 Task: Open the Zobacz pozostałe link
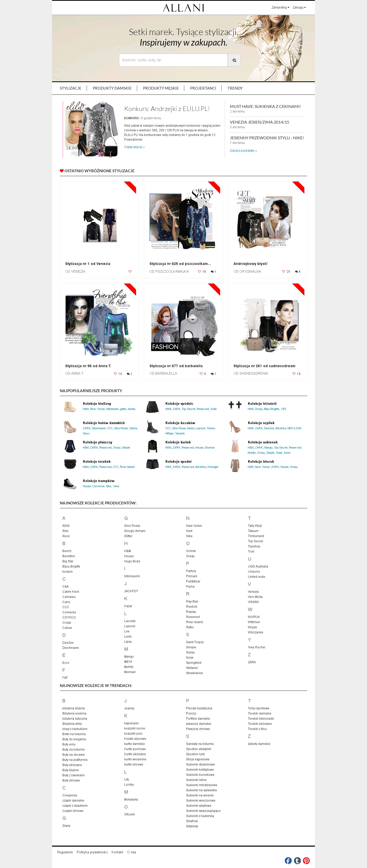243,151
